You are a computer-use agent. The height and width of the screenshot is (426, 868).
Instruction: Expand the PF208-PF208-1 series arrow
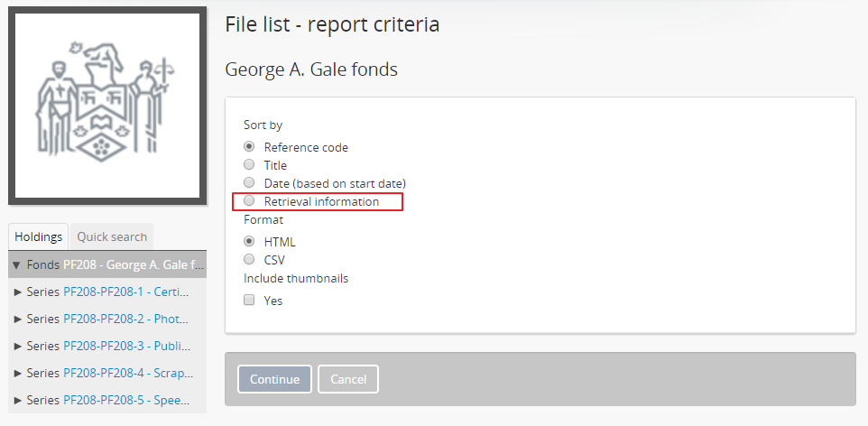(x=20, y=292)
